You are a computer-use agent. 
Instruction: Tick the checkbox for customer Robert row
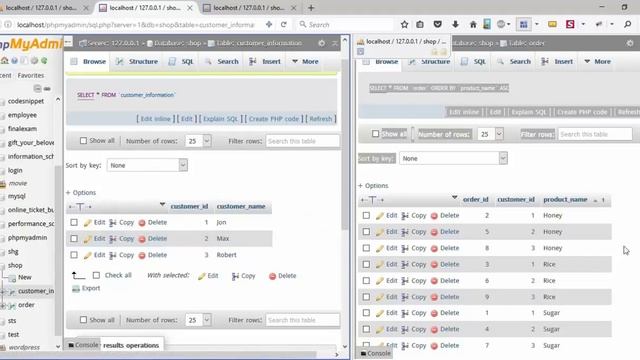74,255
